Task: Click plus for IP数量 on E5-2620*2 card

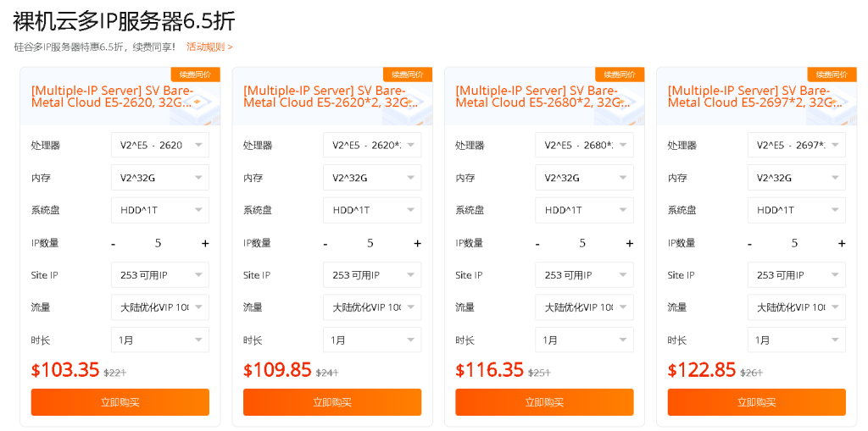Action: tap(417, 244)
